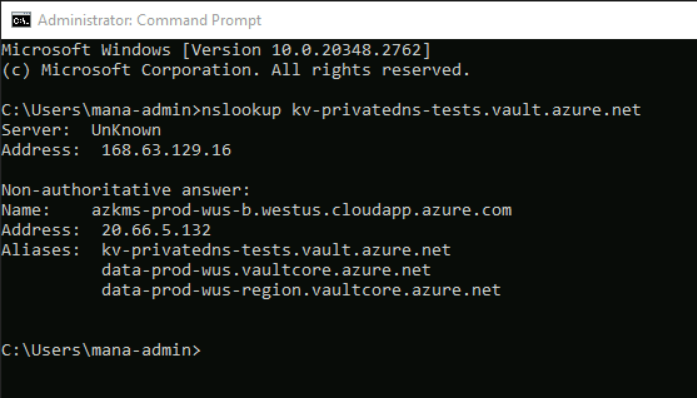Click the data-prod-wus-region.vaultcore.azure.net alias
This screenshot has width=697, height=398.
(x=301, y=290)
